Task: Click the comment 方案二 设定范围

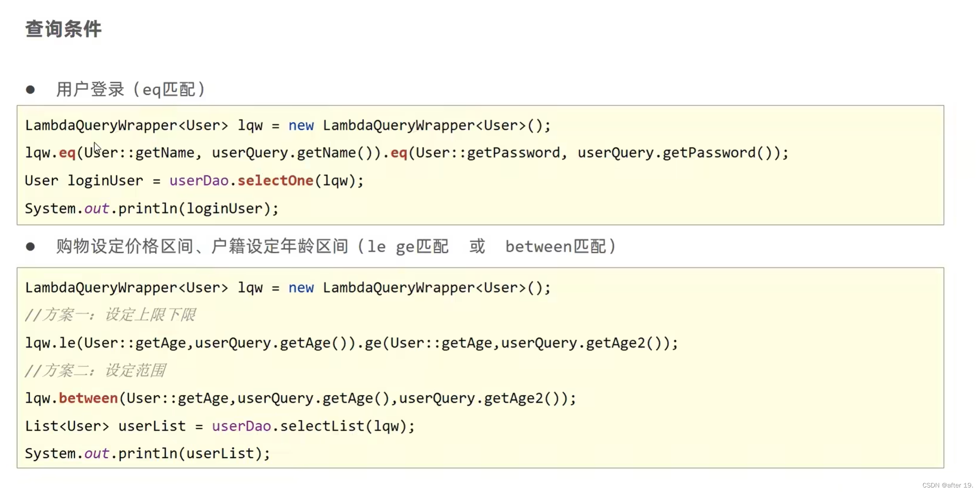Action: (x=95, y=371)
